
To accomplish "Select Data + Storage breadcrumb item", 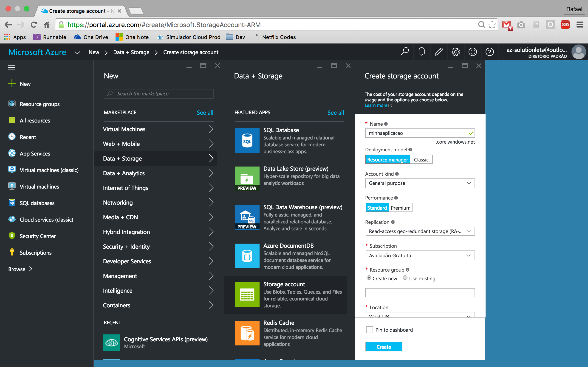I will (x=131, y=52).
